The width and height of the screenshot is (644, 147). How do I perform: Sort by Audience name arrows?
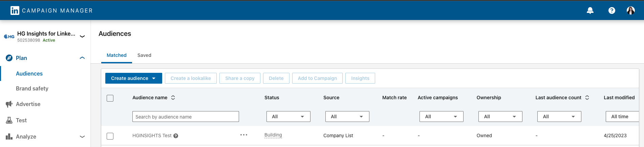coord(173,98)
